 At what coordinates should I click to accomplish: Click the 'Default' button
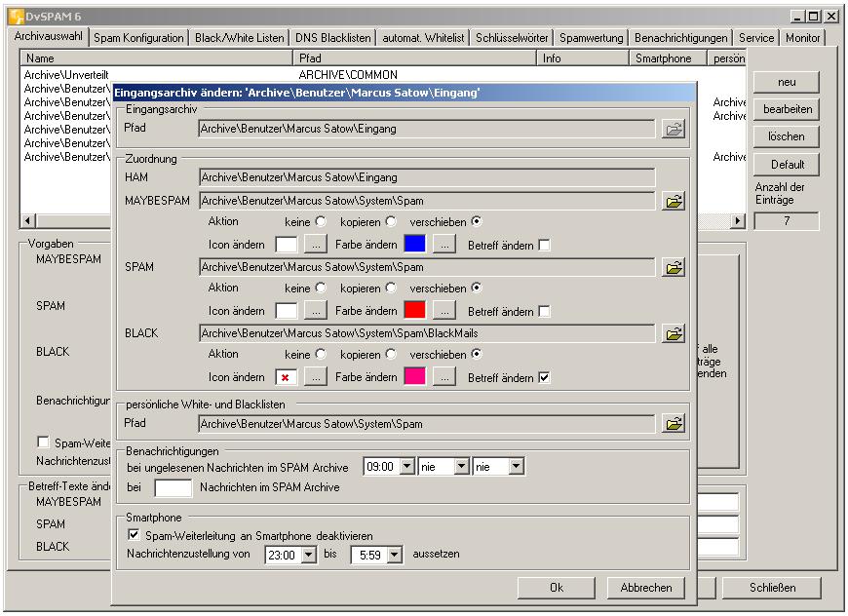787,165
